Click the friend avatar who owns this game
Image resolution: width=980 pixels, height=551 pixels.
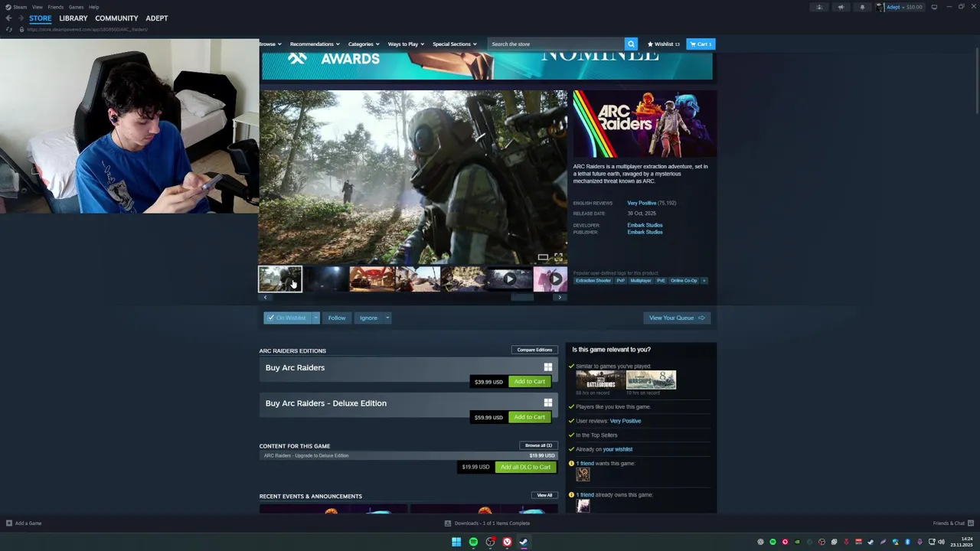point(583,506)
